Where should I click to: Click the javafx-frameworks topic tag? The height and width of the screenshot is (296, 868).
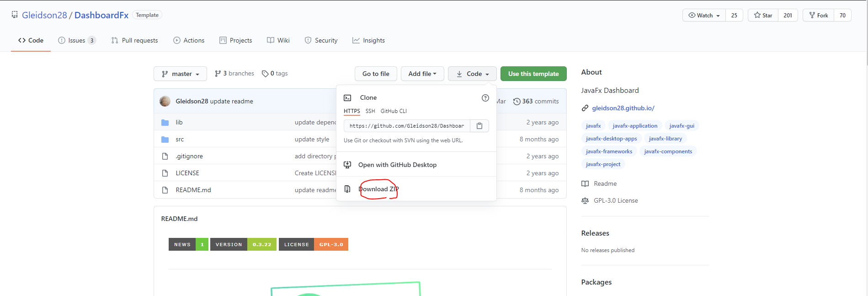[609, 151]
